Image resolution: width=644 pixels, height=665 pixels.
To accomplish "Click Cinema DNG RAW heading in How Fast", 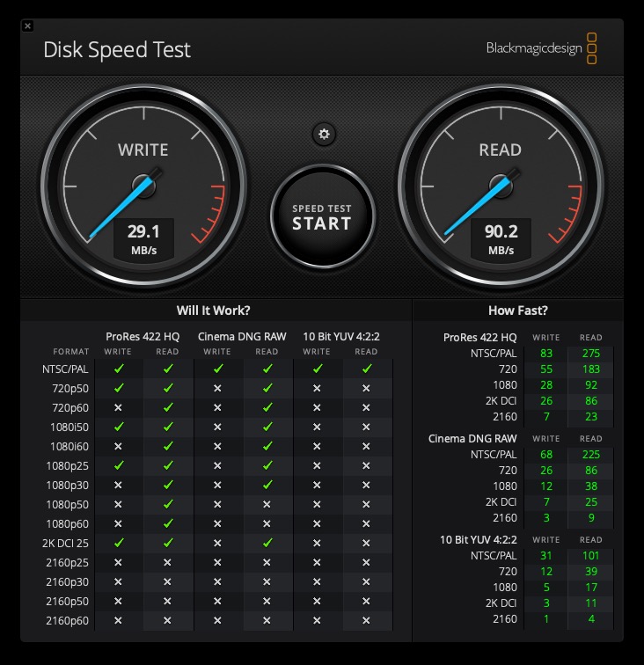I will tap(472, 438).
